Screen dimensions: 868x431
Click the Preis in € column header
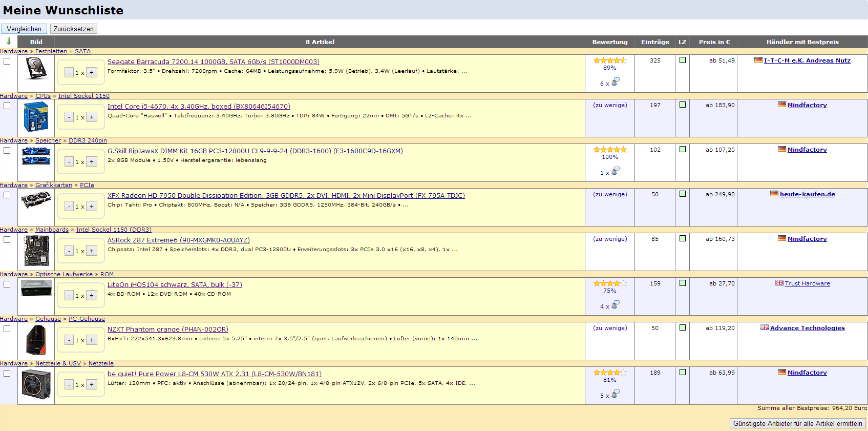pyautogui.click(x=714, y=42)
